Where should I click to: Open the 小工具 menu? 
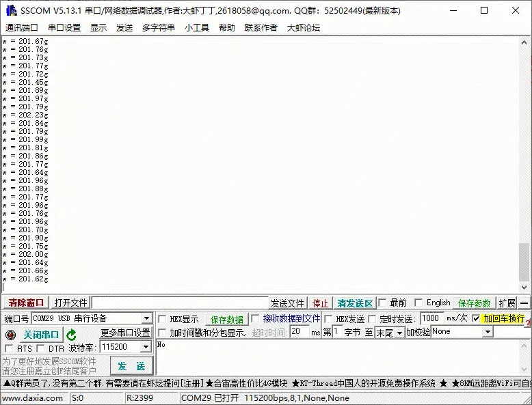[x=197, y=27]
